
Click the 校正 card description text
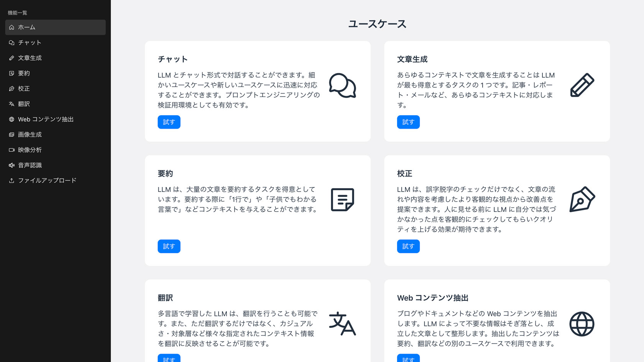(476, 209)
